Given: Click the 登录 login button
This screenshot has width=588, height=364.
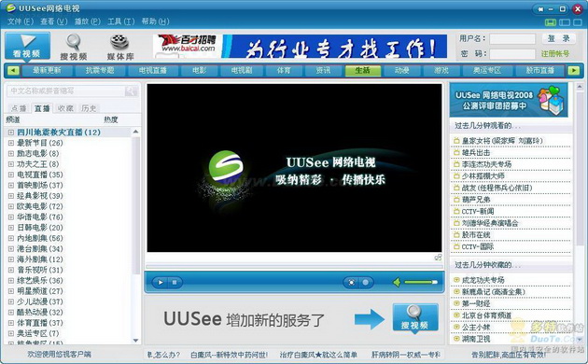Looking at the screenshot, I should tap(558, 38).
